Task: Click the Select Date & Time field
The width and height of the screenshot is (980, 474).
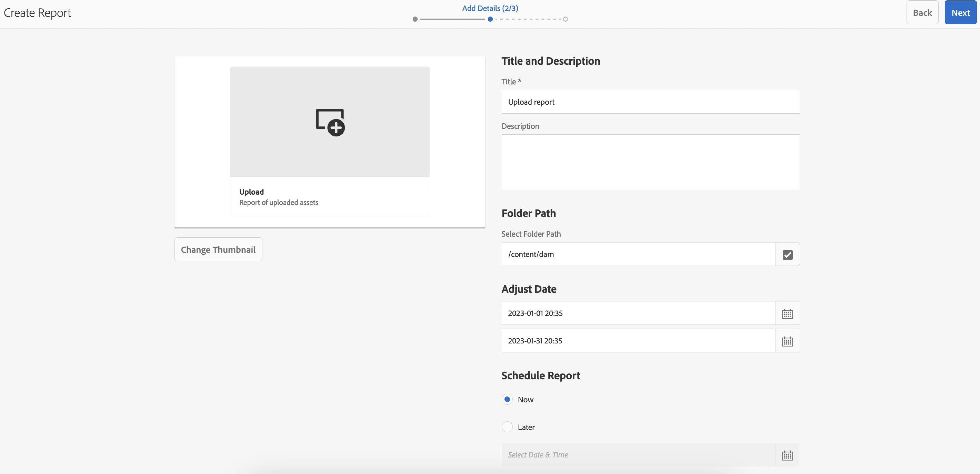Action: [x=638, y=455]
